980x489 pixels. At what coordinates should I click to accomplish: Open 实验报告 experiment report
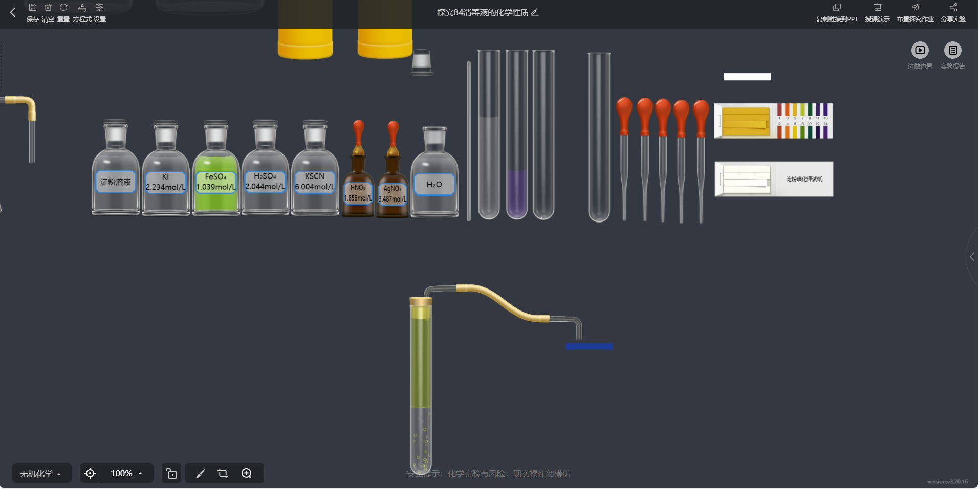tap(952, 55)
